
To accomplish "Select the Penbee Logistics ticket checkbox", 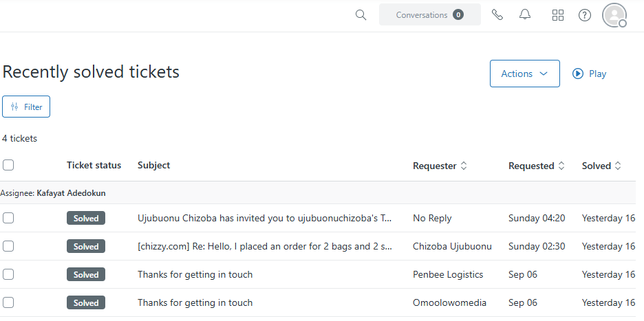I will [x=8, y=274].
